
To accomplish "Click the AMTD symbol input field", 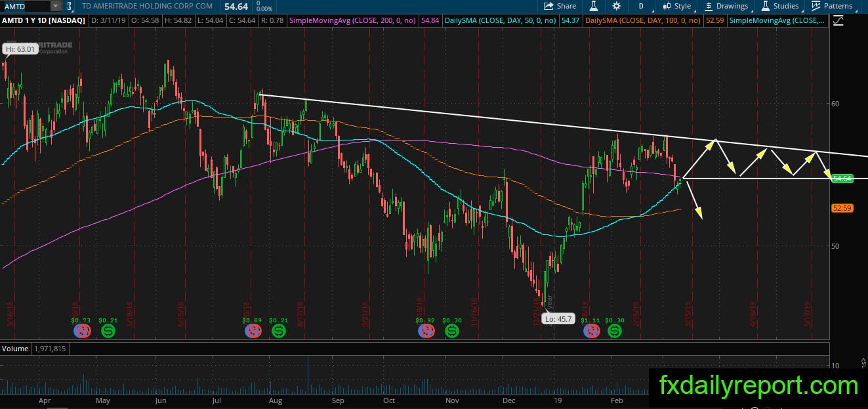I will click(x=25, y=6).
